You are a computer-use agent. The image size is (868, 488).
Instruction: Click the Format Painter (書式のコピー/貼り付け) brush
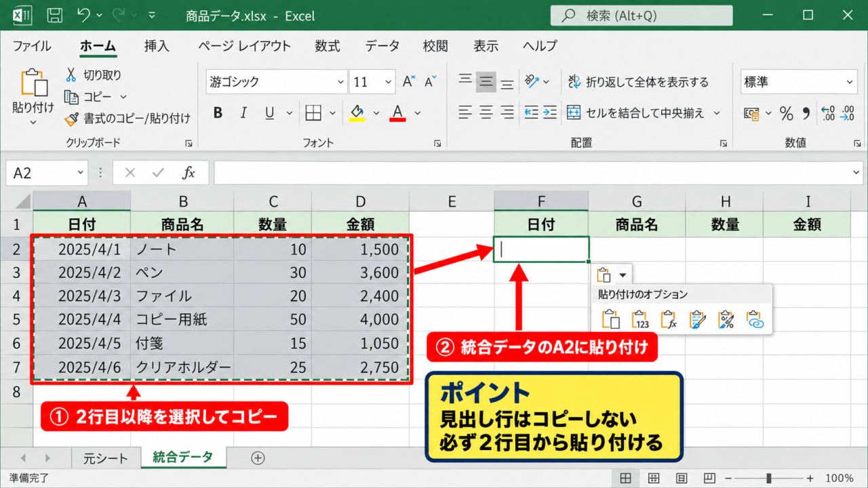pyautogui.click(x=71, y=119)
